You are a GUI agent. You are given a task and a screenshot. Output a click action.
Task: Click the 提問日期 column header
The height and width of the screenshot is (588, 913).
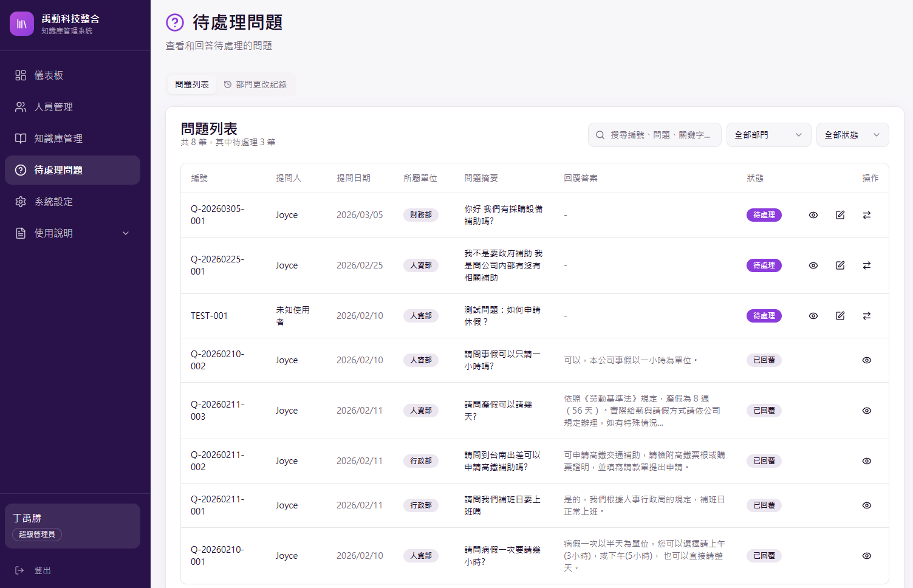(x=353, y=178)
